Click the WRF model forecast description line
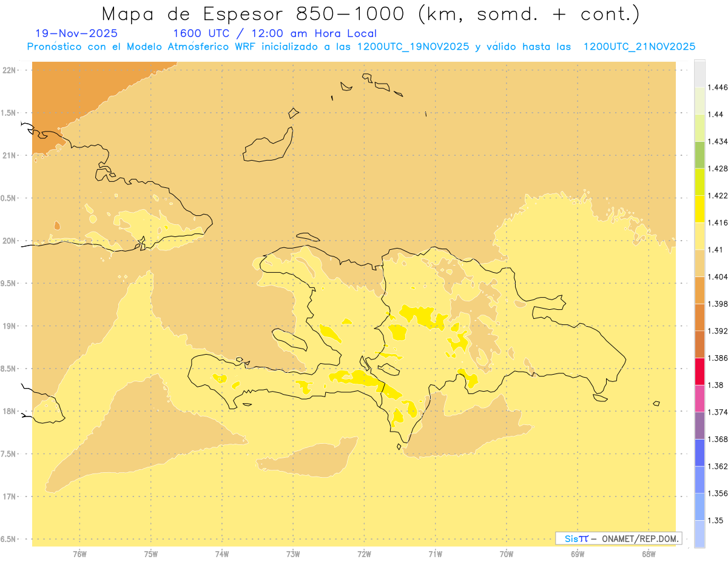This screenshot has width=728, height=562. (x=361, y=47)
